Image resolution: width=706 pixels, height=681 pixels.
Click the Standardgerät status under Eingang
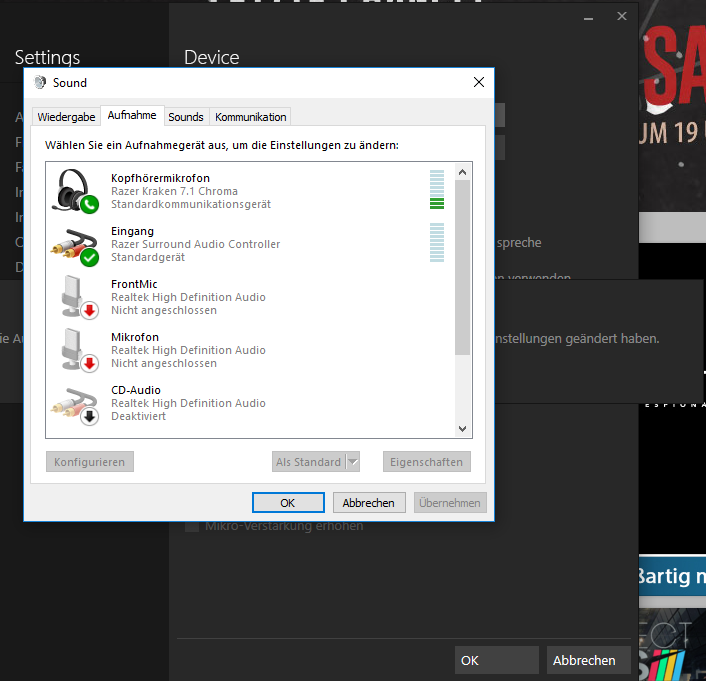coord(148,257)
